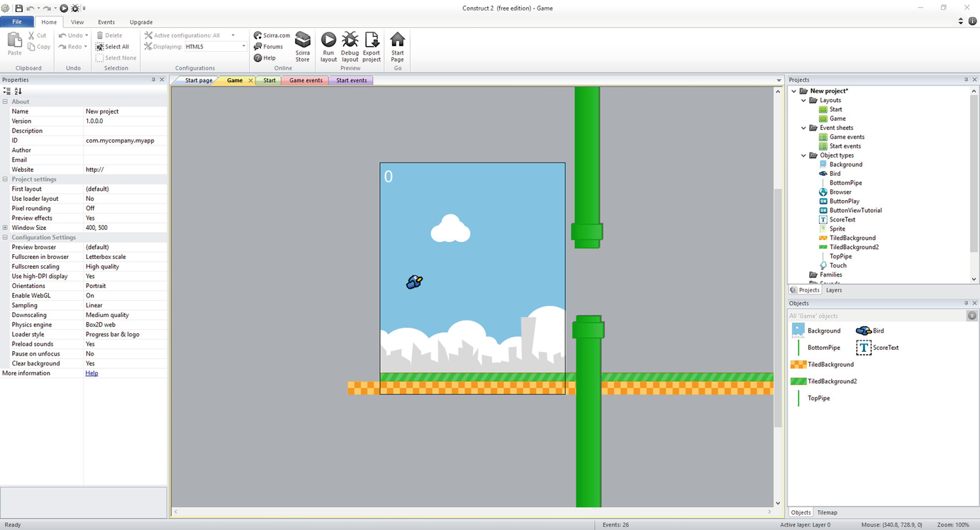Open the Forums link
This screenshot has width=980, height=530.
[269, 47]
